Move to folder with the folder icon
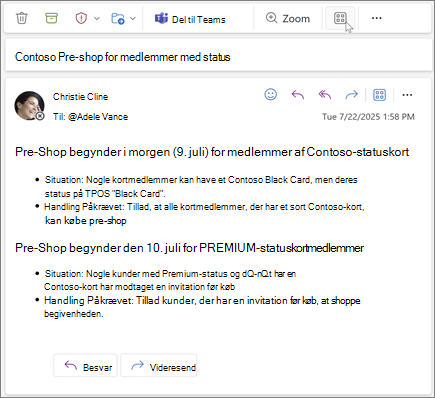The image size is (435, 398). [x=118, y=18]
